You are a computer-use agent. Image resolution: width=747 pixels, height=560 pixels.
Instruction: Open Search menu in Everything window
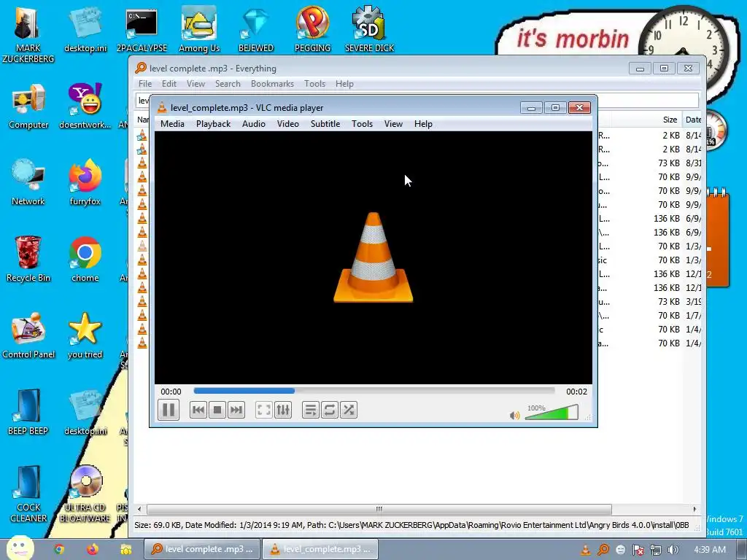[x=228, y=84]
